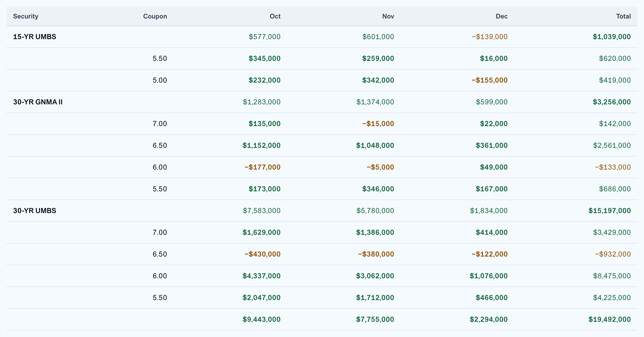Click the $3,062,000 Nov cell
This screenshot has height=337, width=644.
[375, 276]
